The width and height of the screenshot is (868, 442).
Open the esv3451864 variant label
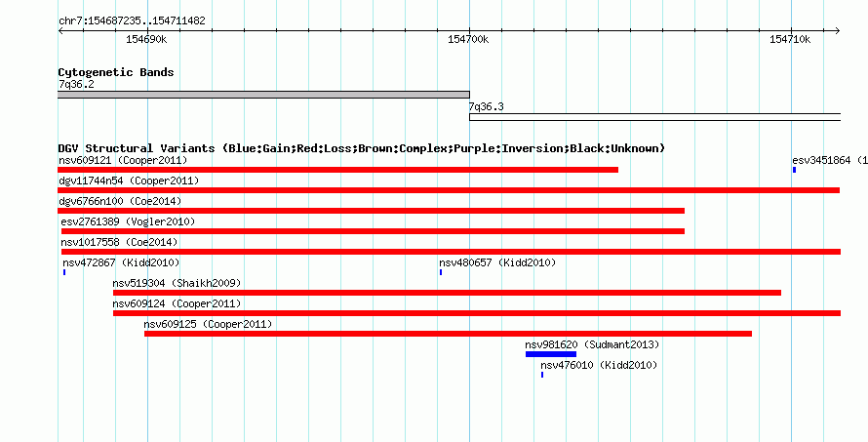pyautogui.click(x=830, y=161)
